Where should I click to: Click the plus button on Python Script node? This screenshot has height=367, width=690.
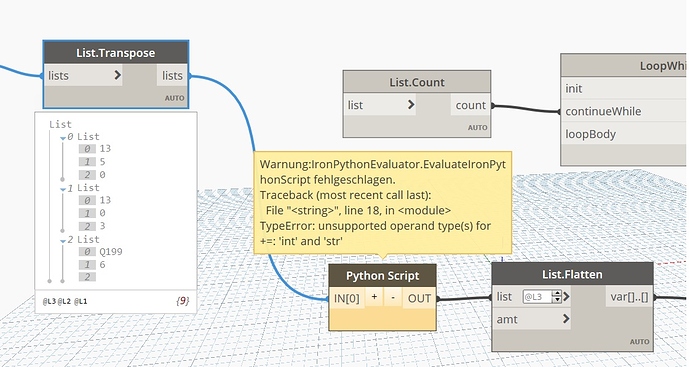pos(374,297)
